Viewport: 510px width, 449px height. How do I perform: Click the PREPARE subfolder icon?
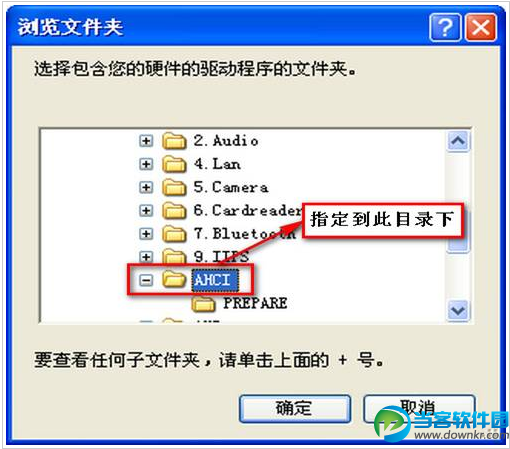click(x=203, y=303)
